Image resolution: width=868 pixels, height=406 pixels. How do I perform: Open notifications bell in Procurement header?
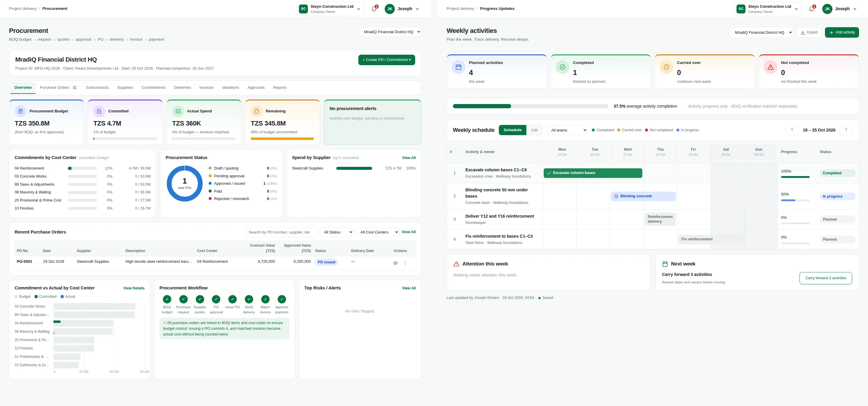pyautogui.click(x=374, y=9)
